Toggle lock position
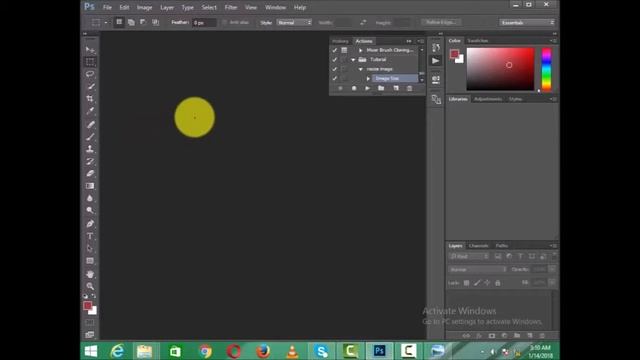The height and width of the screenshot is (360, 640). click(x=487, y=282)
